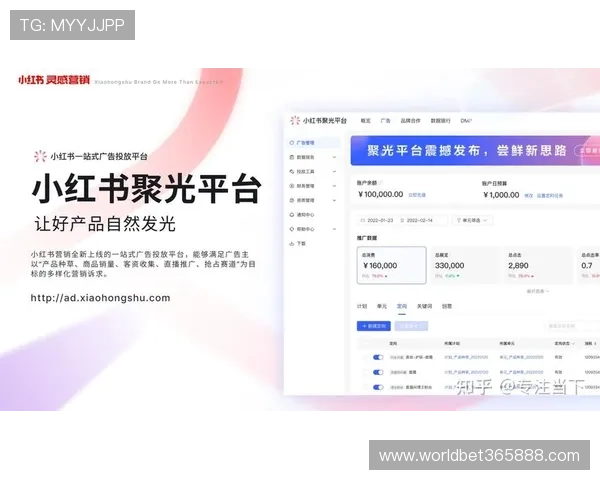This screenshot has height=480, width=600.
Task: Expand the chart toggle below the metric cards
Action: pos(538,291)
